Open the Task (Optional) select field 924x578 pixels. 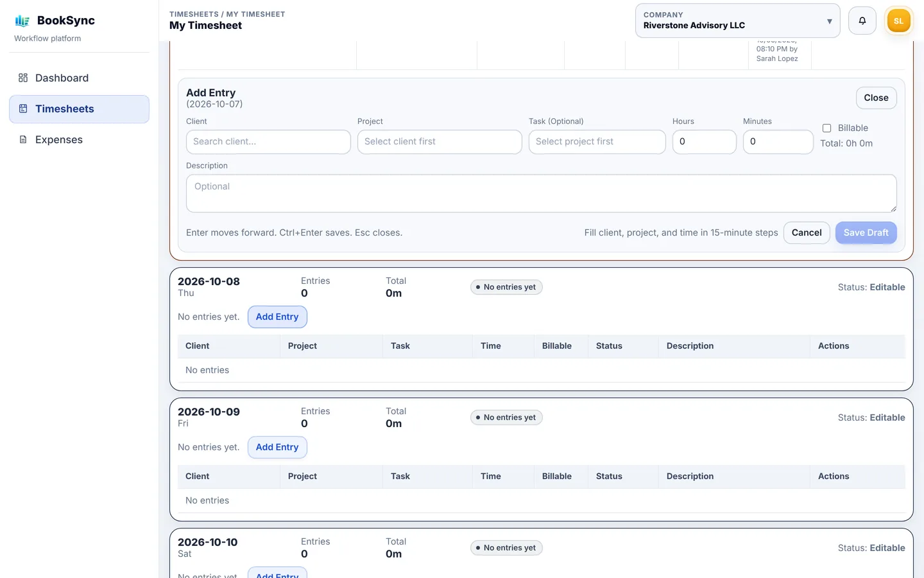coord(597,142)
